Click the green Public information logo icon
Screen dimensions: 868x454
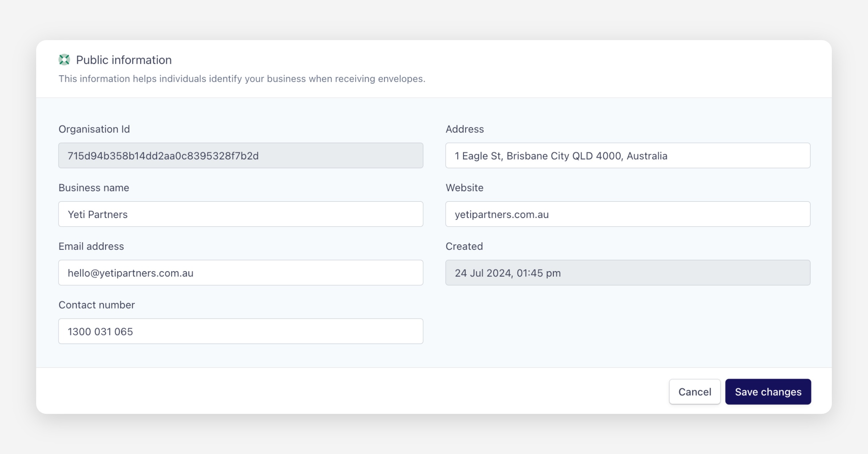(64, 60)
